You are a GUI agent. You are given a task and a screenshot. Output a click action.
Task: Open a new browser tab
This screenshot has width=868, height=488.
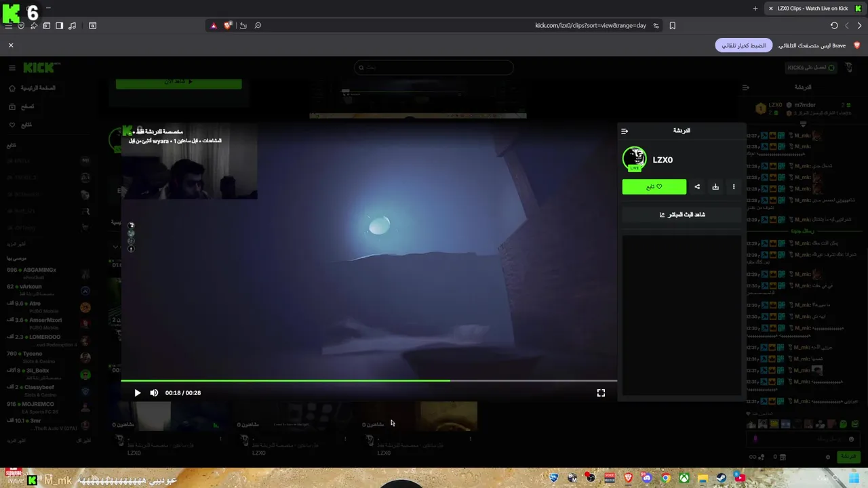pos(755,8)
